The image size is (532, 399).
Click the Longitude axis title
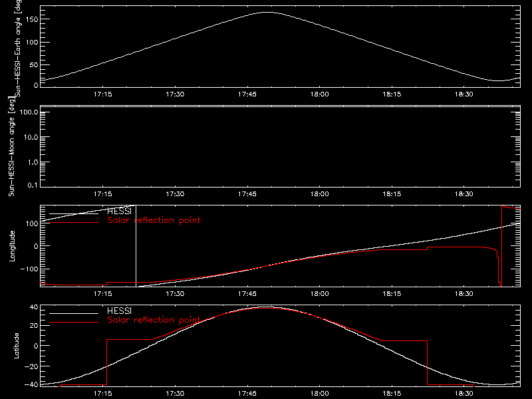point(12,246)
